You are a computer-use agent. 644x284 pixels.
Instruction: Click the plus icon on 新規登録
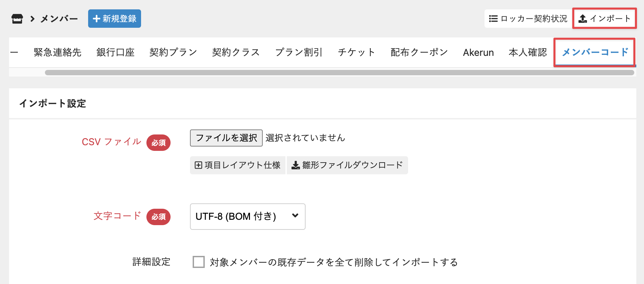click(96, 19)
